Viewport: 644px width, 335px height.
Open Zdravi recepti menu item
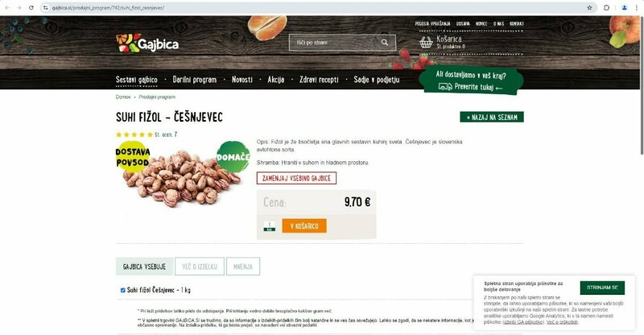pos(319,80)
